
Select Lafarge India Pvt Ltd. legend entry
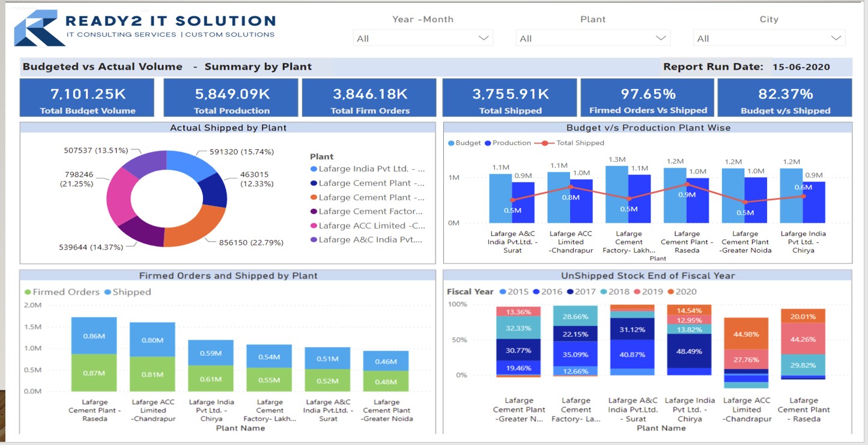[367, 169]
